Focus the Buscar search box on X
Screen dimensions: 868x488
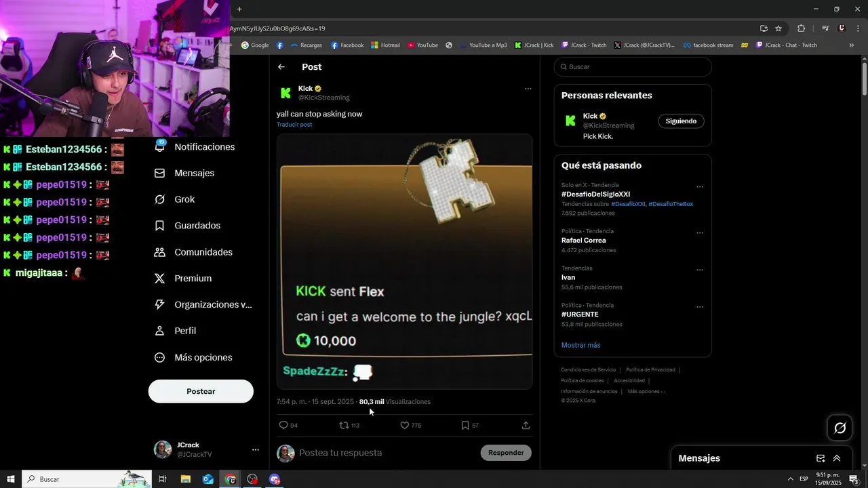click(x=633, y=67)
